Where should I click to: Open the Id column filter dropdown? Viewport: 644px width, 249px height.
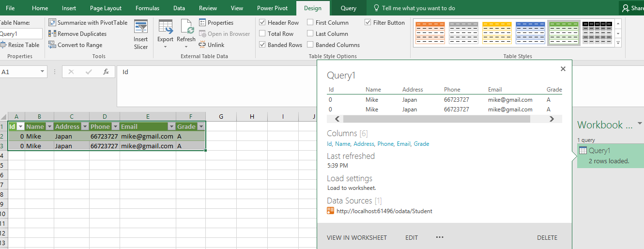click(x=20, y=126)
